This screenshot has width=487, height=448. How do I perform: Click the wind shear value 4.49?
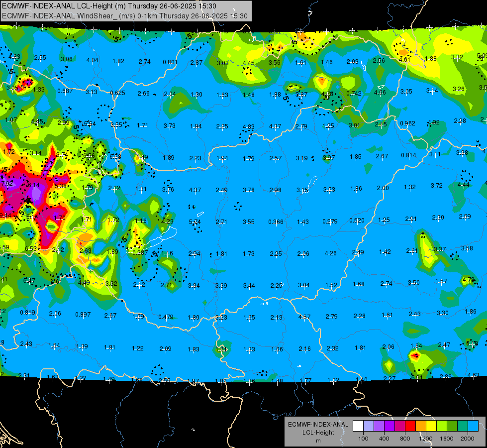[84, 283]
